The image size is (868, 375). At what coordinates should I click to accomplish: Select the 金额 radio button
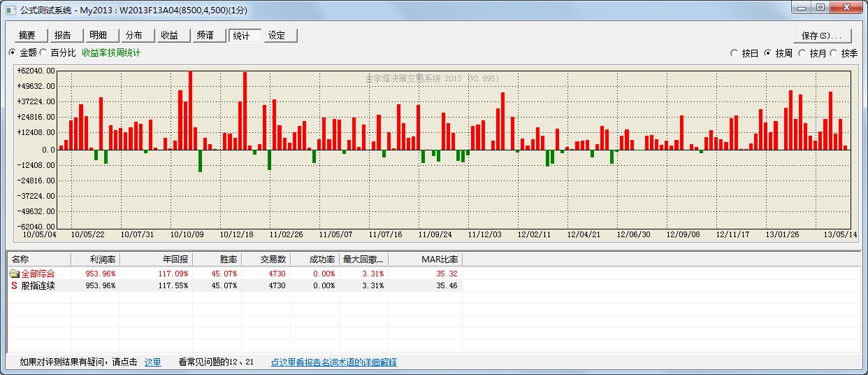pos(13,53)
